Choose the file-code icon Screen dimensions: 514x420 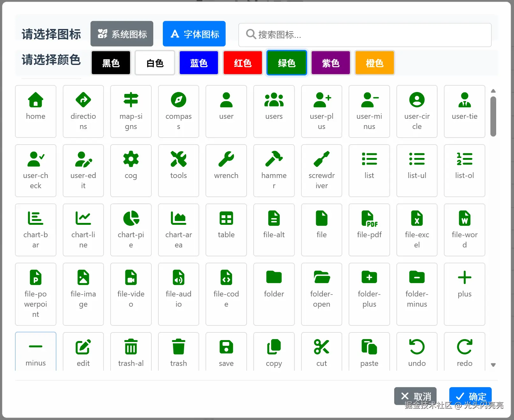tap(226, 294)
